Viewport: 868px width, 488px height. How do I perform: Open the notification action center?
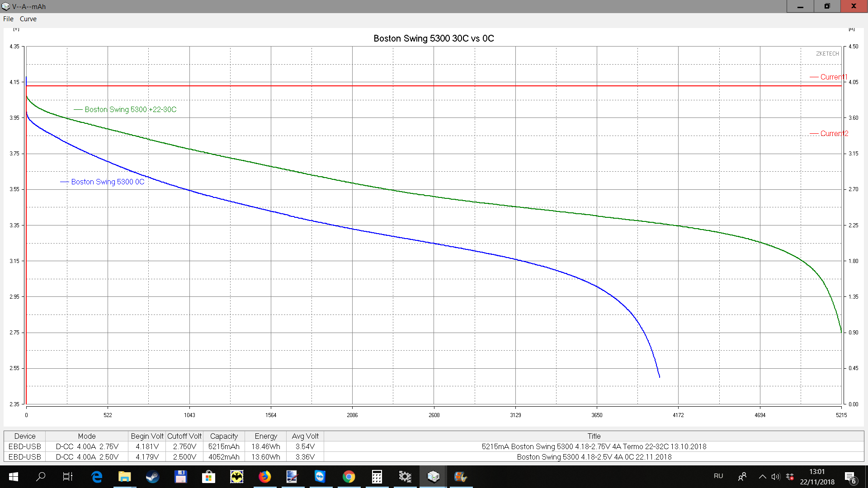point(850,477)
